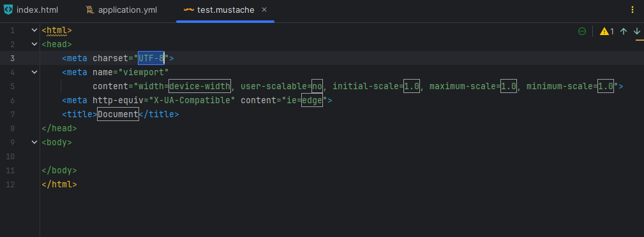The width and height of the screenshot is (644, 237).
Task: Click the selected UTF-8 charset value
Action: (x=151, y=58)
